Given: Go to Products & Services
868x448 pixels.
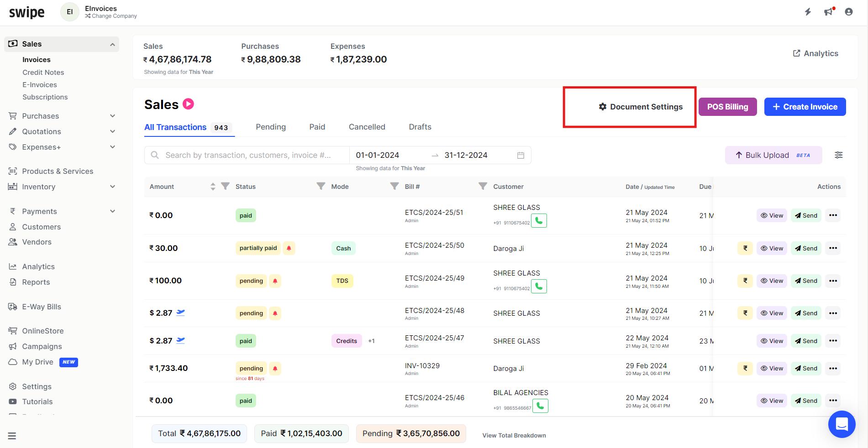Looking at the screenshot, I should click(58, 171).
